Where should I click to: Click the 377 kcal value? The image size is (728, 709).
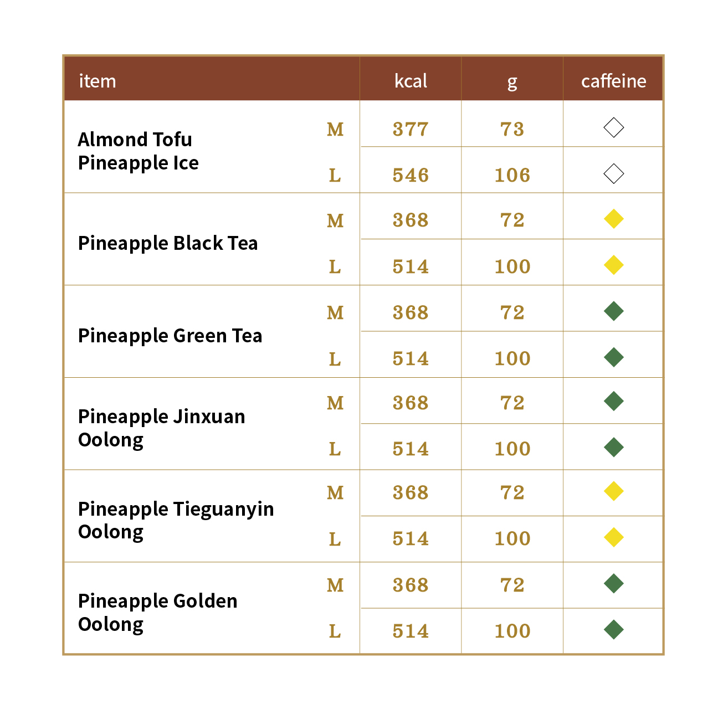click(x=411, y=129)
